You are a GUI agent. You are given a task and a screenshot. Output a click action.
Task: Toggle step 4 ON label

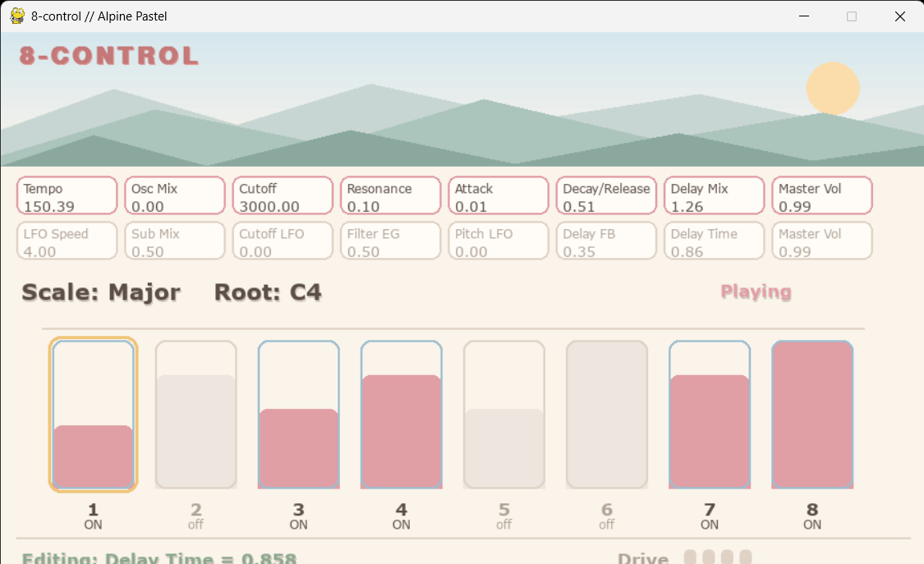click(402, 525)
